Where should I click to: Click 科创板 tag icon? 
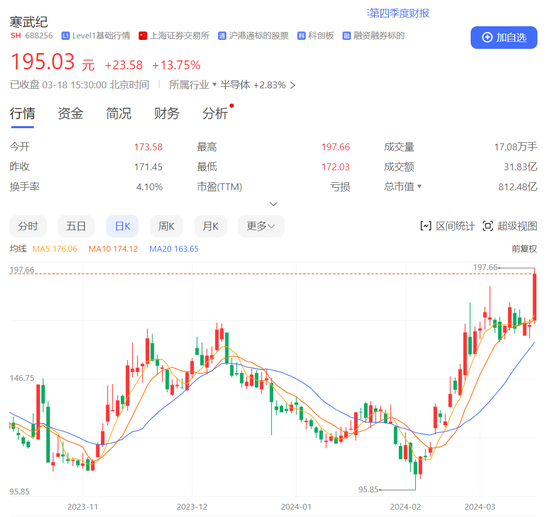(301, 36)
